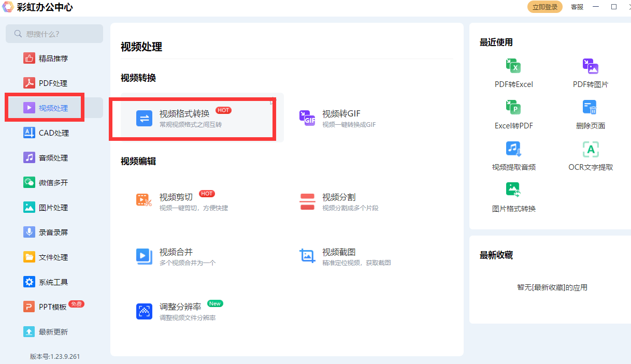631x364 pixels.
Task: Select CAD处理 label in the sidebar
Action: (54, 133)
